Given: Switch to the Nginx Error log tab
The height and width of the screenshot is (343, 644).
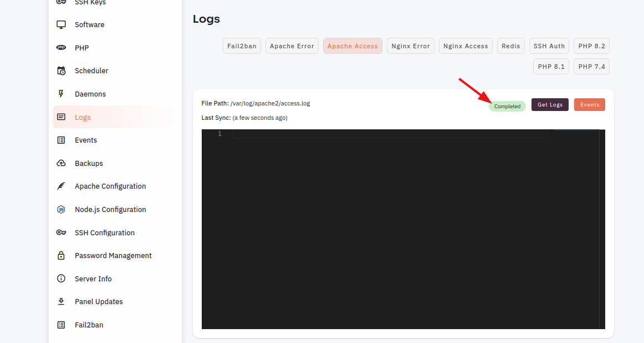Looking at the screenshot, I should point(411,46).
